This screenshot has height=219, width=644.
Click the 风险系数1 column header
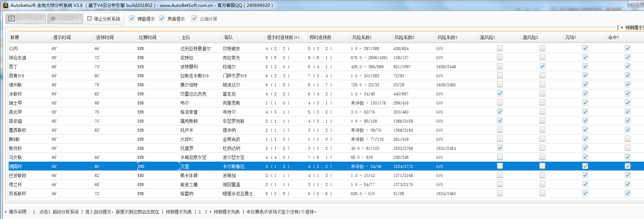coord(362,37)
